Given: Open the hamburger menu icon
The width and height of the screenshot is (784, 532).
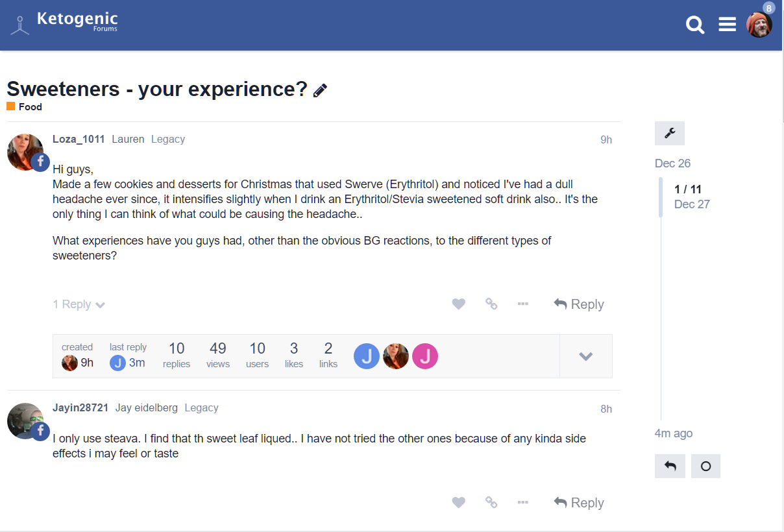Looking at the screenshot, I should pos(727,25).
